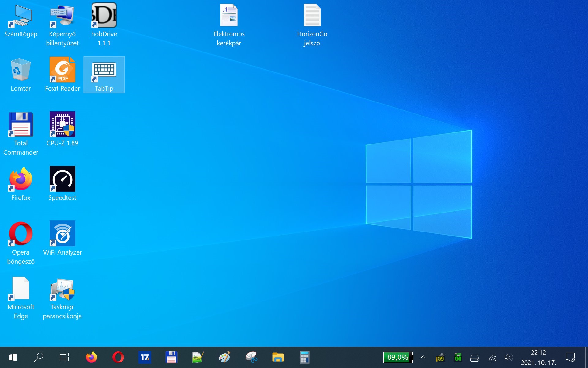Open File Explorer from the taskbar

point(278,357)
